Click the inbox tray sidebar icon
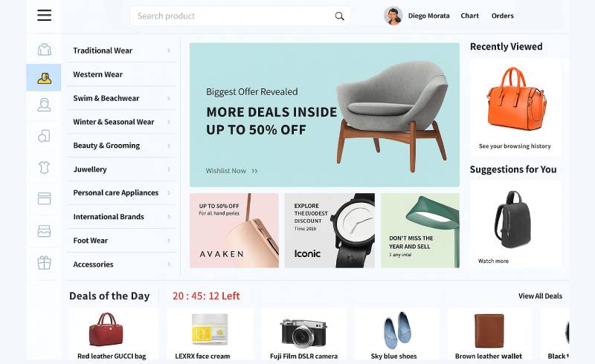The height and width of the screenshot is (364, 595). coord(44,230)
